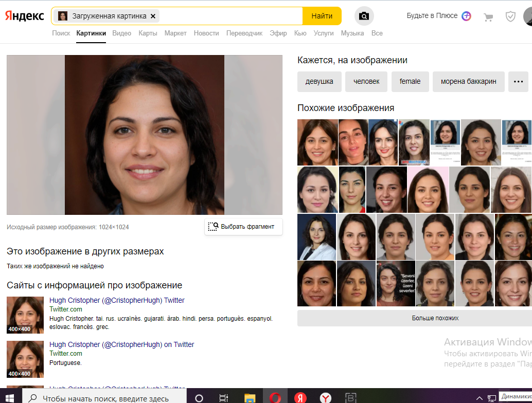The width and height of the screenshot is (532, 403).
Task: Open first Hugh Cristopher Twitter link
Action: coord(117,300)
